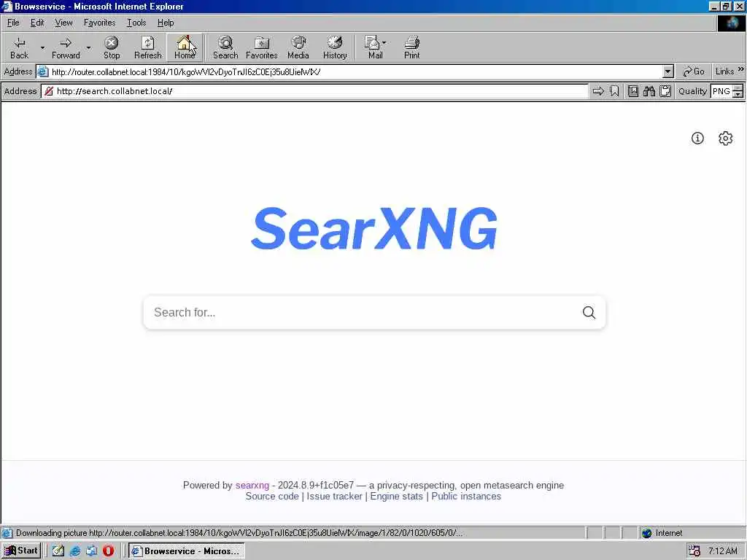
Task: Open find with the binoculars icon
Action: click(649, 91)
